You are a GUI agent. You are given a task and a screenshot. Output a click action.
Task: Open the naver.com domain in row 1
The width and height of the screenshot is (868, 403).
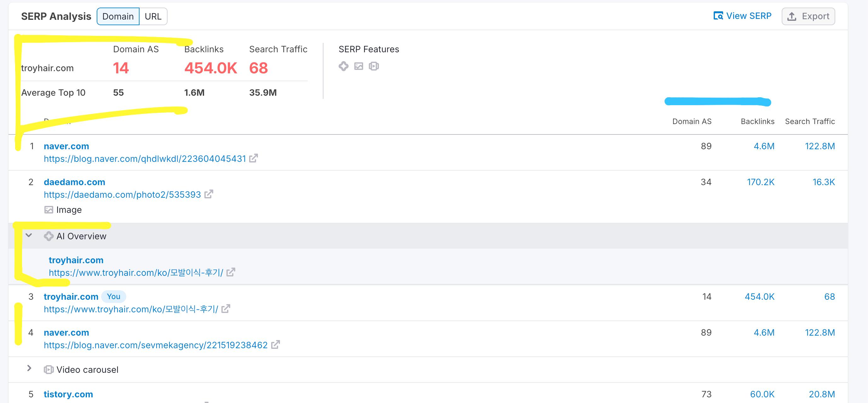pos(66,146)
